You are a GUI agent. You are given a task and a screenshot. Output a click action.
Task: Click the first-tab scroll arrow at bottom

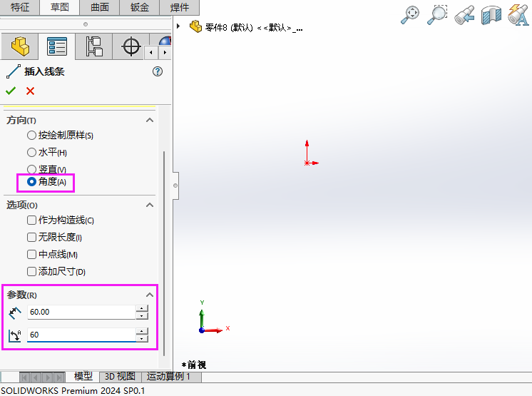pos(25,377)
